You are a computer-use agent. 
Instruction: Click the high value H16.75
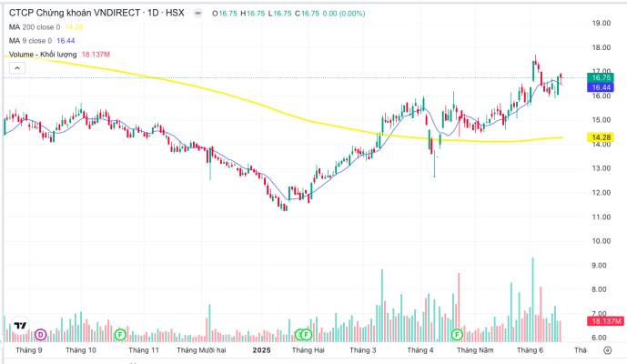(253, 14)
